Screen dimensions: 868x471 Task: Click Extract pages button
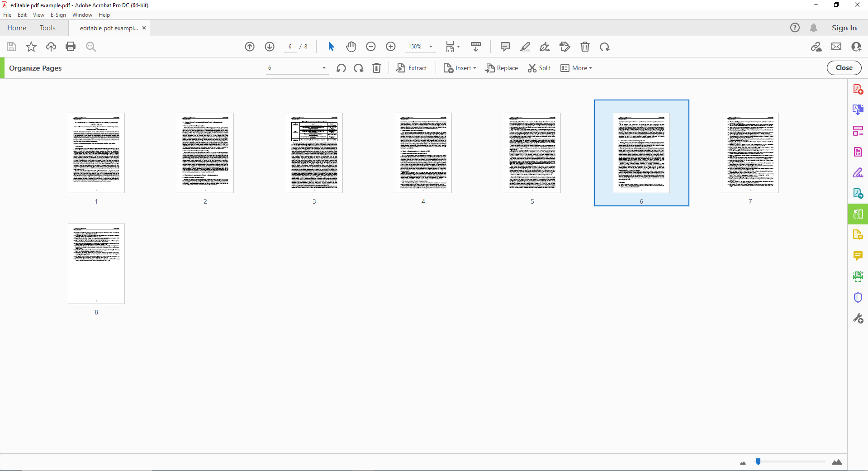(x=412, y=68)
